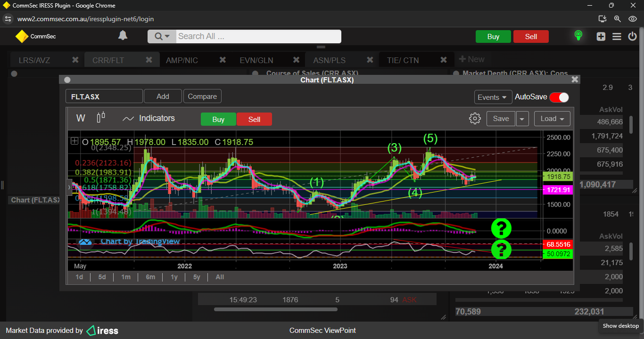644x339 pixels.
Task: Add a New workspace tab
Action: coord(471,59)
